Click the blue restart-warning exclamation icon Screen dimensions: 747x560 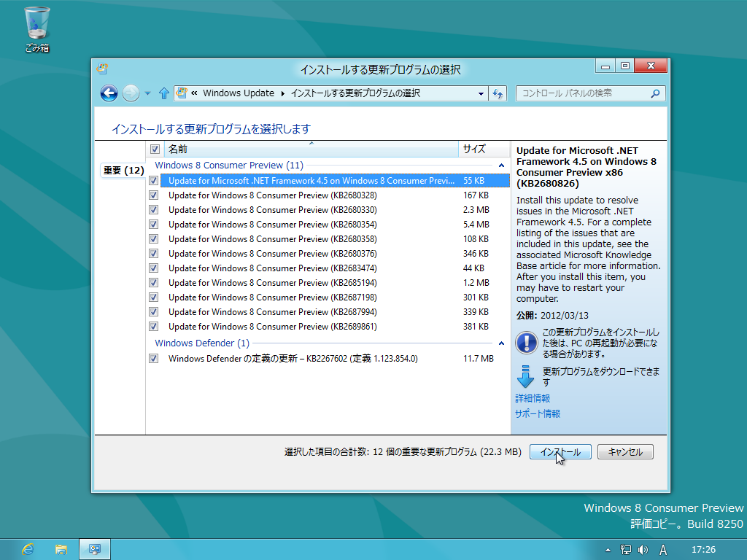pos(527,343)
